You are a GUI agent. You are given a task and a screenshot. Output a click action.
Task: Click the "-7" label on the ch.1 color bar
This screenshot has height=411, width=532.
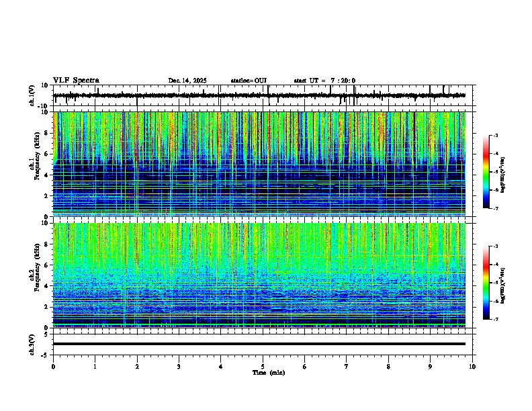[x=495, y=208]
